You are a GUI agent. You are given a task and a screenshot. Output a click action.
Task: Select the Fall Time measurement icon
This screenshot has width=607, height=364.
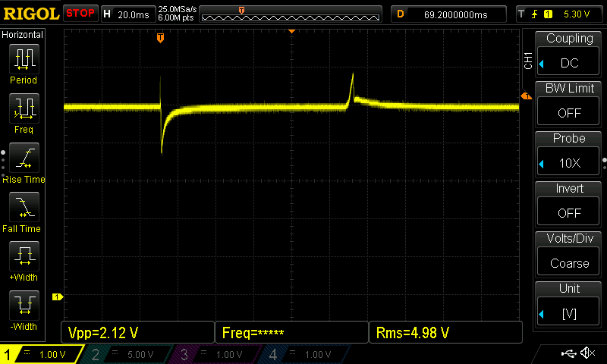pyautogui.click(x=24, y=207)
